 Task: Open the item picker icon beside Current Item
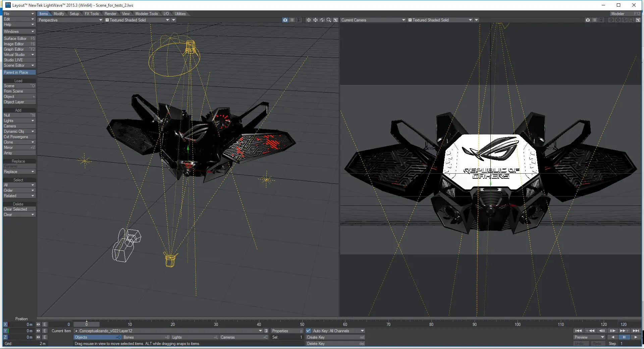click(266, 331)
